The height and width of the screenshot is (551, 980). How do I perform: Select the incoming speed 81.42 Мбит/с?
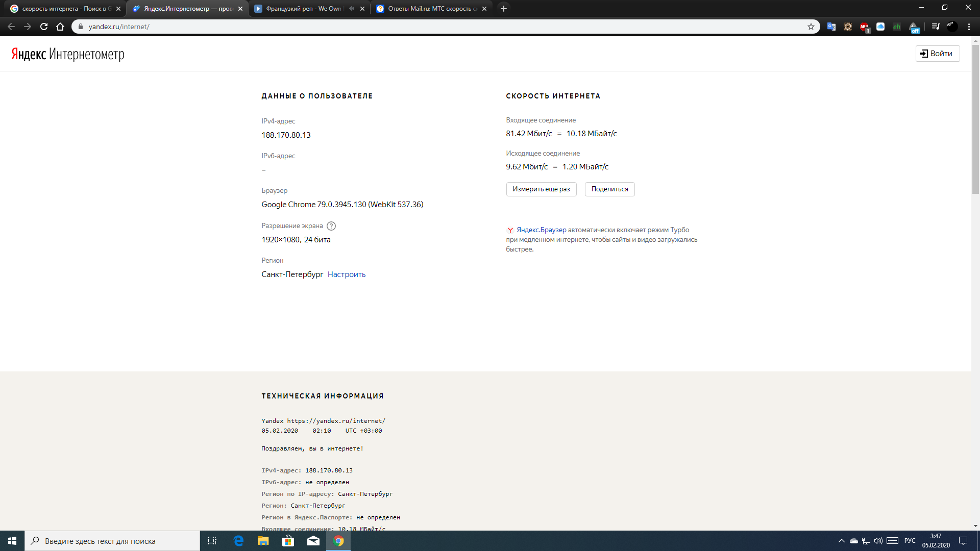tap(529, 134)
